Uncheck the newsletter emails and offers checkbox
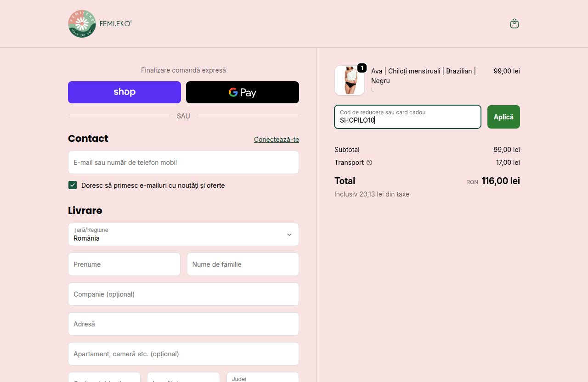This screenshot has height=382, width=588. (x=73, y=185)
